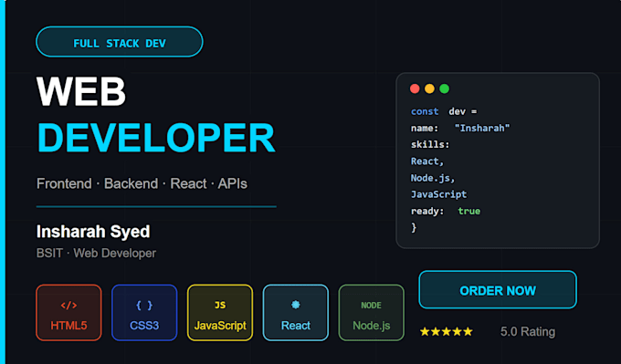Click the yellow dot in code window

pos(429,88)
